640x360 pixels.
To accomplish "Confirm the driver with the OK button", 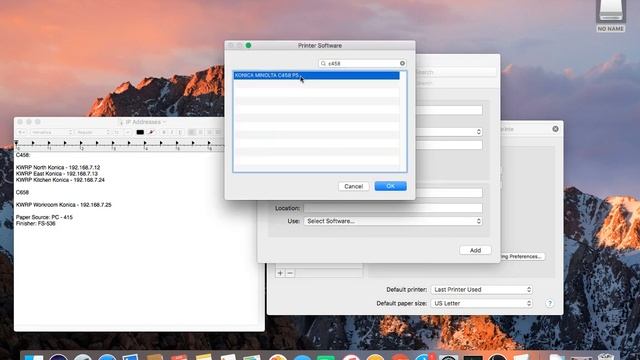I will point(390,186).
